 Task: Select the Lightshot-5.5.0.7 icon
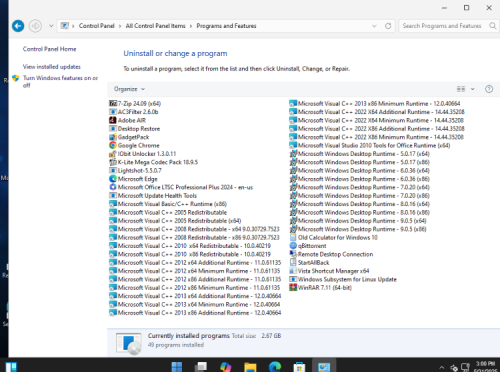click(113, 170)
